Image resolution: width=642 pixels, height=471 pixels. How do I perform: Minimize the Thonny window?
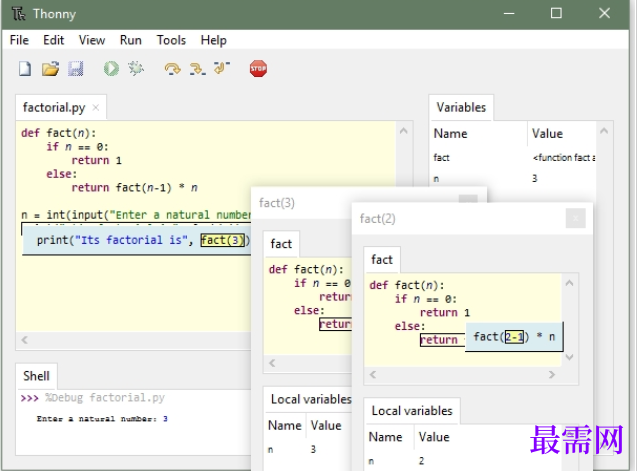tap(509, 14)
